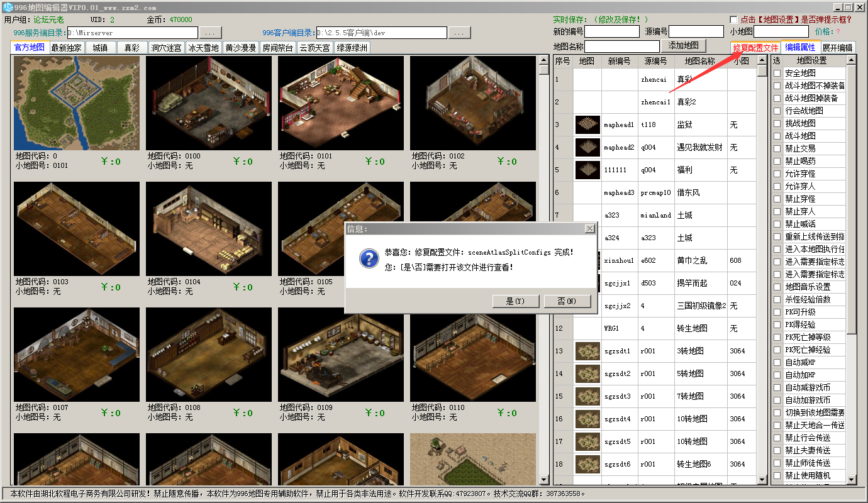Image resolution: width=868 pixels, height=503 pixels.
Task: Check the 自动减HP option
Action: point(777,362)
